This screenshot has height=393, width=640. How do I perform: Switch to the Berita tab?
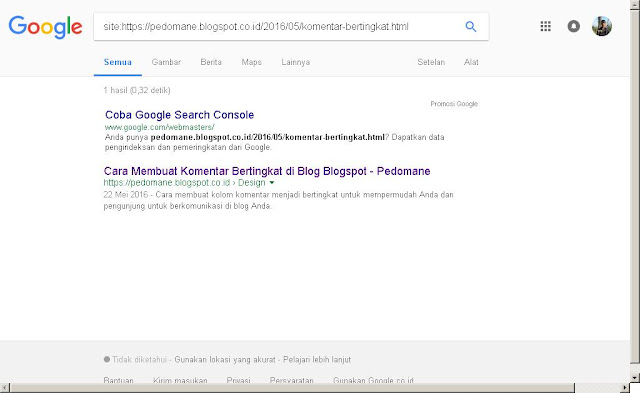click(211, 62)
